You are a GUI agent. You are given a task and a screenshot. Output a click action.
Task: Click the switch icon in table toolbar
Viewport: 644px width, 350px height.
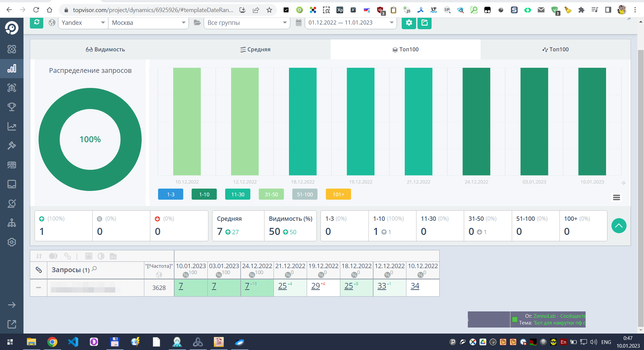click(53, 256)
